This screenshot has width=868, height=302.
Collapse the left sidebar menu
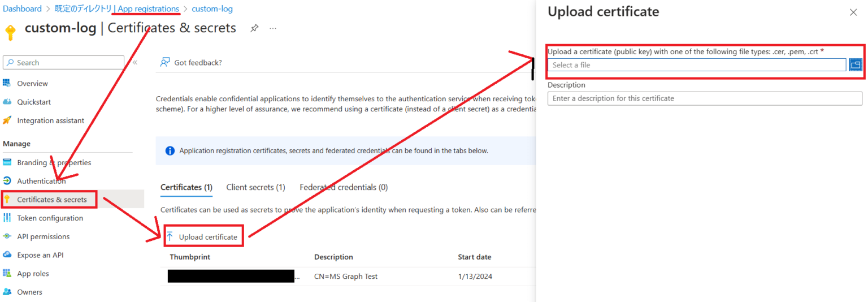(135, 63)
